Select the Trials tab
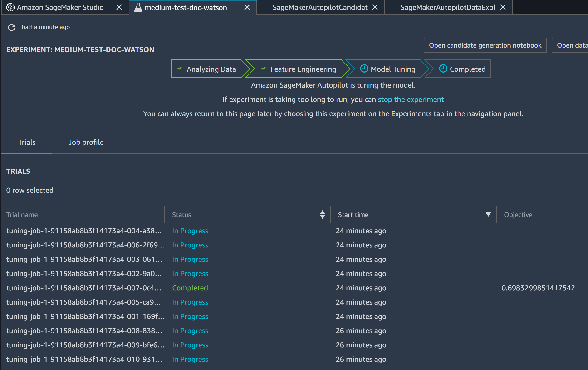 click(x=27, y=142)
